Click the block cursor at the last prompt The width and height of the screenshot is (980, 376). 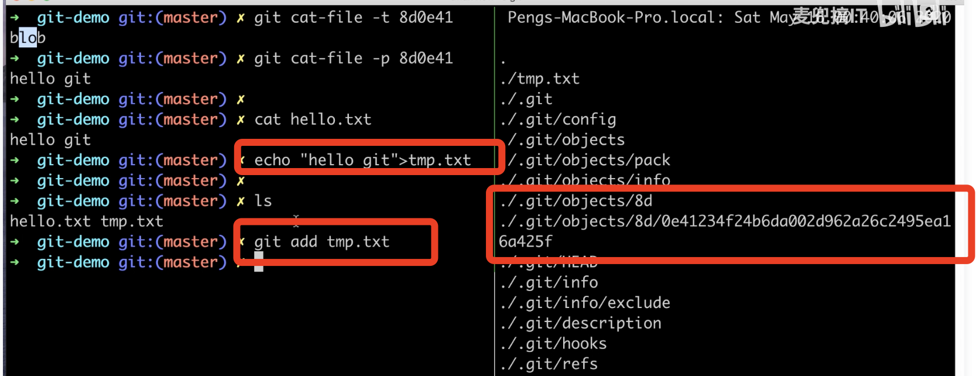click(258, 262)
